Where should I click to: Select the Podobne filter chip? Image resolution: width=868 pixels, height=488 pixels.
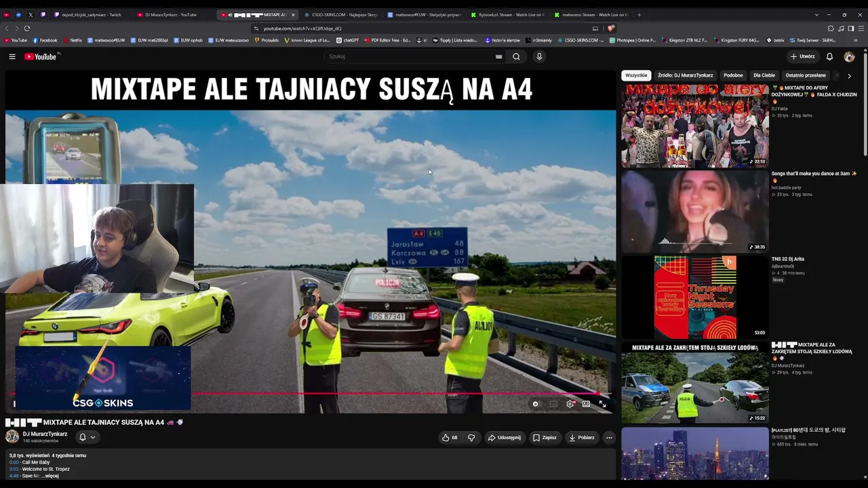coord(733,75)
